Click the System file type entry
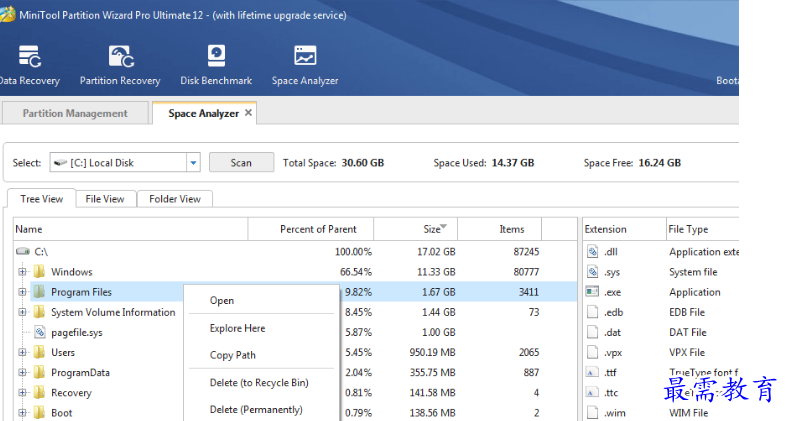 coord(693,272)
